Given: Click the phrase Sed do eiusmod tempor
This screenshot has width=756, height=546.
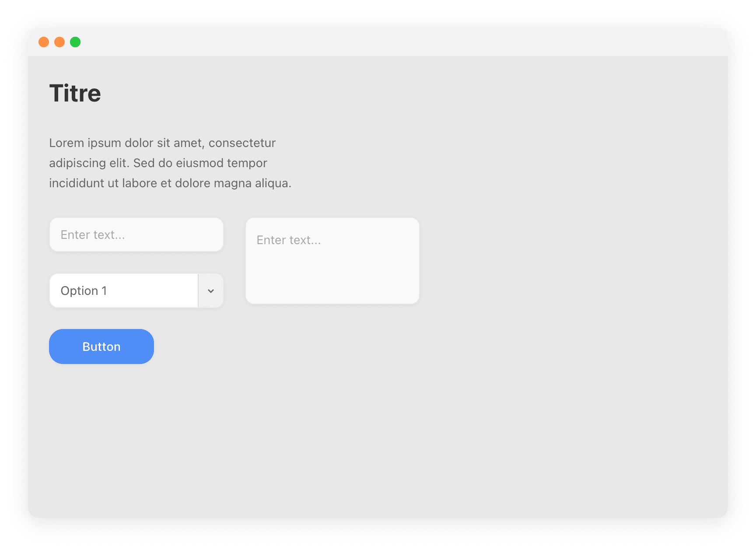Looking at the screenshot, I should tap(200, 163).
